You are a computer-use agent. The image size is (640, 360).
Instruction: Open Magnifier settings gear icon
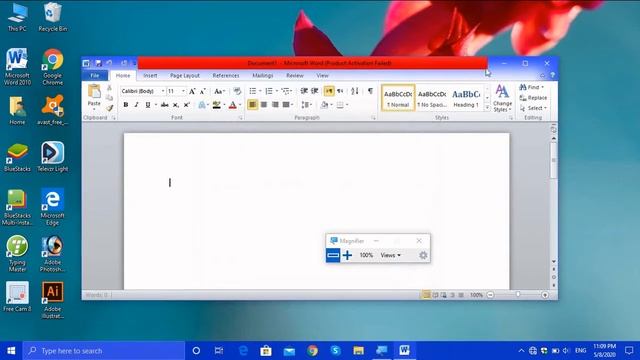tap(423, 256)
